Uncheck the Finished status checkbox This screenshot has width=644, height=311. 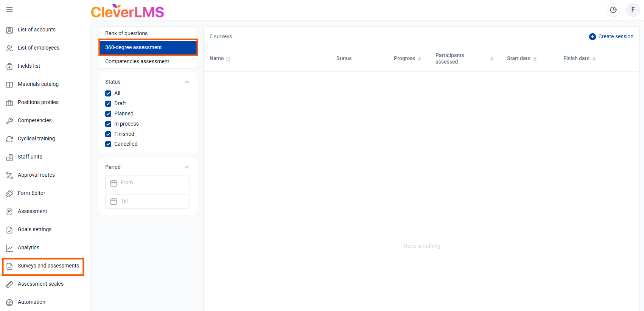[108, 134]
